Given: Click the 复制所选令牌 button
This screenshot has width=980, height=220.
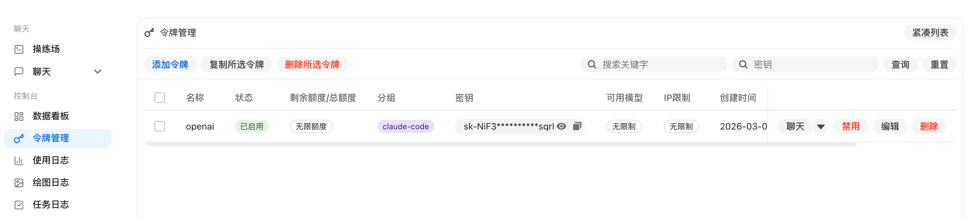Looking at the screenshot, I should coord(237,64).
